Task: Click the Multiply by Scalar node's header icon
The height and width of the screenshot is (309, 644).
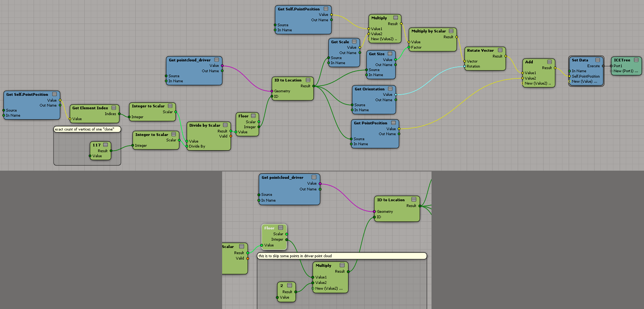Action: pos(451,31)
